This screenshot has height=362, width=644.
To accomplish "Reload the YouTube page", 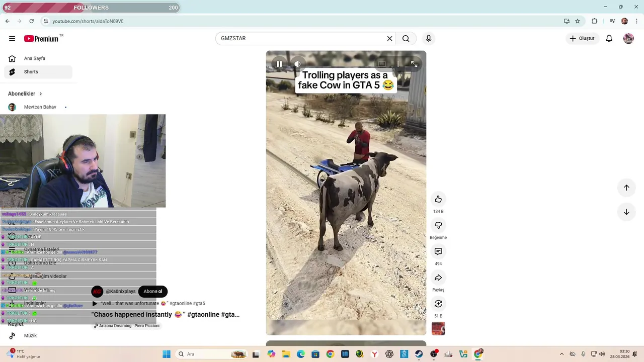I will click(x=31, y=21).
